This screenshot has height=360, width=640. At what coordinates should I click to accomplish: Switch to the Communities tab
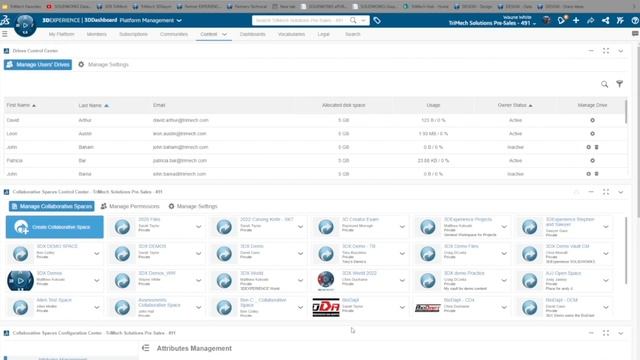click(174, 34)
